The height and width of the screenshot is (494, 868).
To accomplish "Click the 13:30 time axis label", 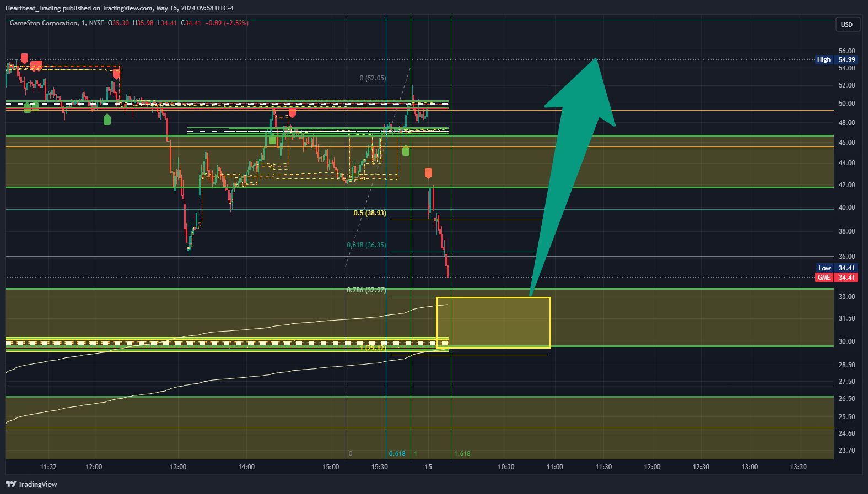I will (798, 467).
